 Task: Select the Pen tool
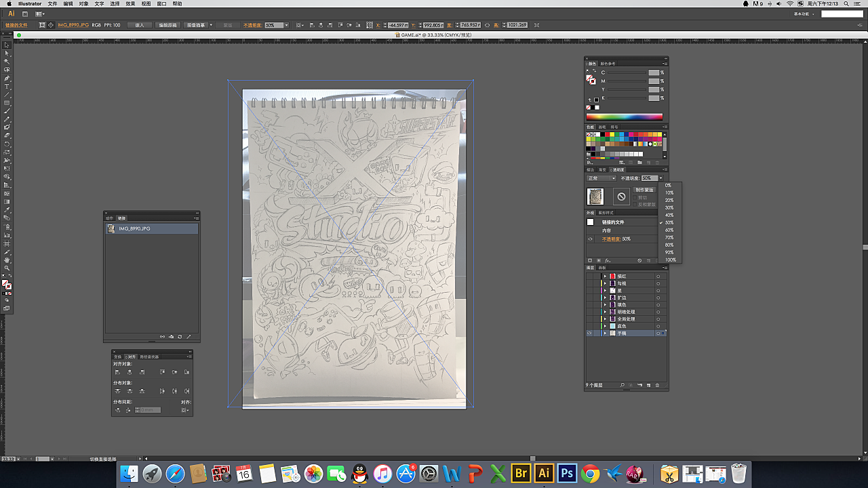pos(7,78)
